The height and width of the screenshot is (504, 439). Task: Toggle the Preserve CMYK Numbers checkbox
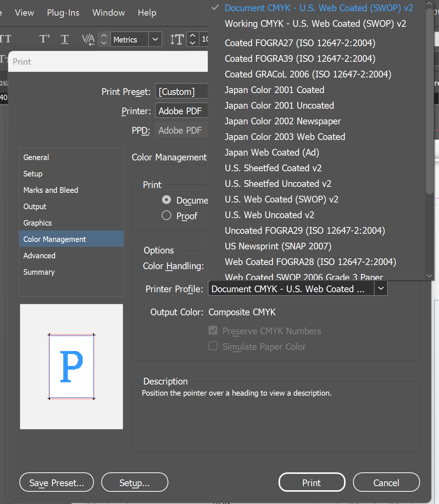[x=213, y=331]
